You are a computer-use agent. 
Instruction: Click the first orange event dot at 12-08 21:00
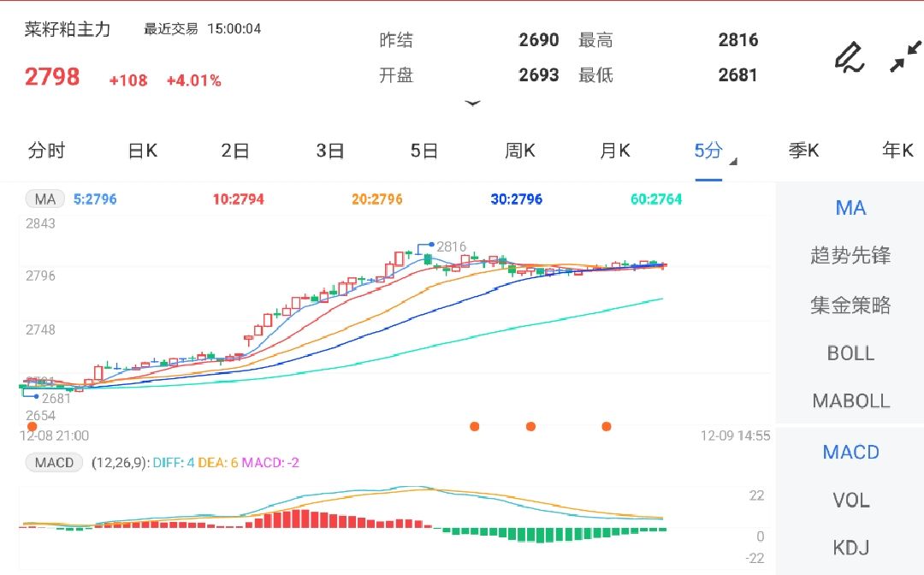(33, 426)
